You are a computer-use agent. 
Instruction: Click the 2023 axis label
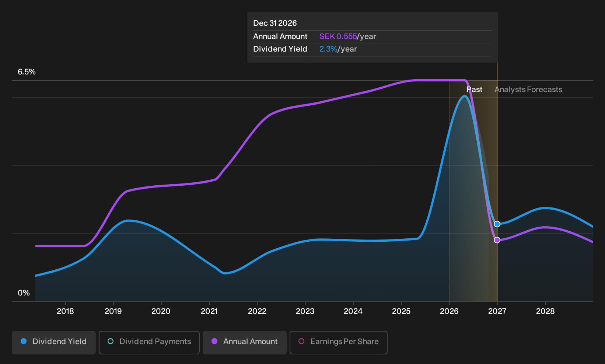[305, 311]
